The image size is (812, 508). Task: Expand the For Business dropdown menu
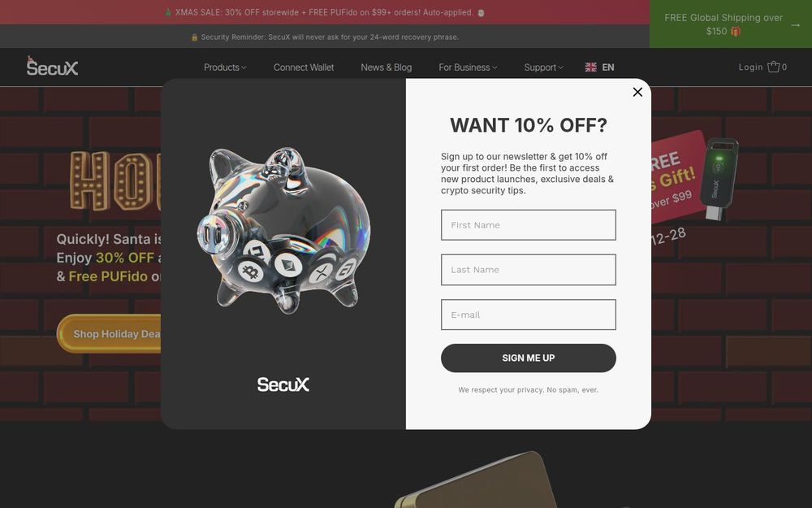coord(468,67)
